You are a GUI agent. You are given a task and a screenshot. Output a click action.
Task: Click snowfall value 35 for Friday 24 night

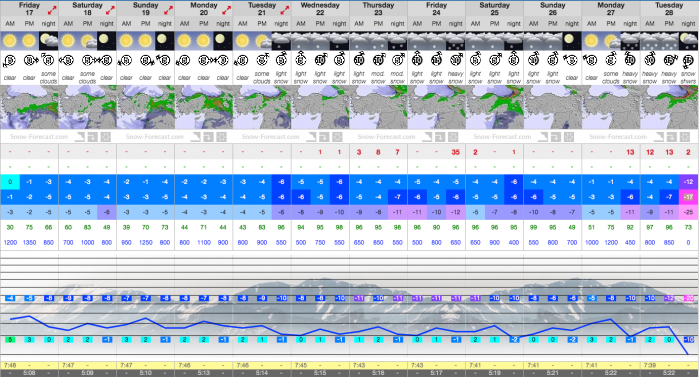coord(455,152)
